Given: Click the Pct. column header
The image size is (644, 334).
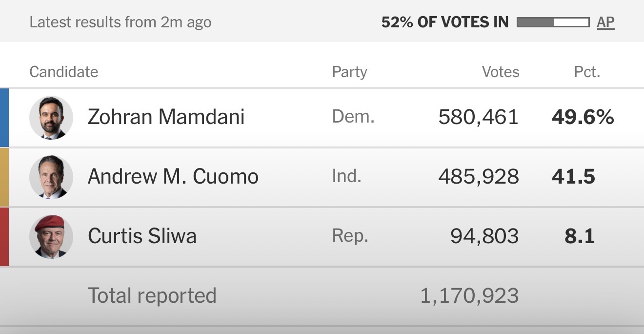Looking at the screenshot, I should pyautogui.click(x=587, y=72).
